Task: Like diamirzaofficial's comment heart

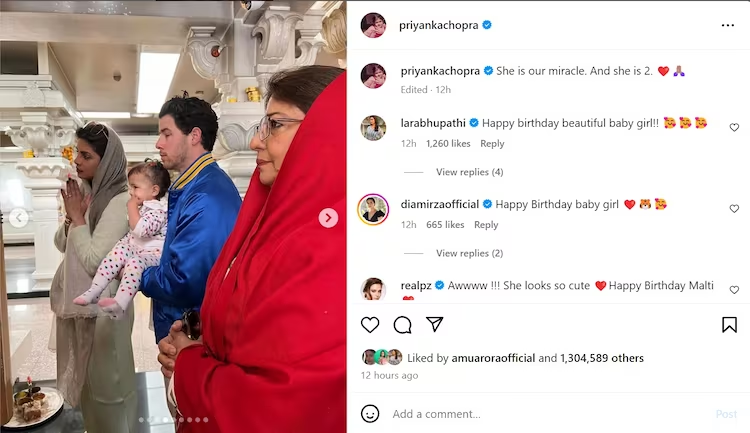Action: (x=734, y=209)
